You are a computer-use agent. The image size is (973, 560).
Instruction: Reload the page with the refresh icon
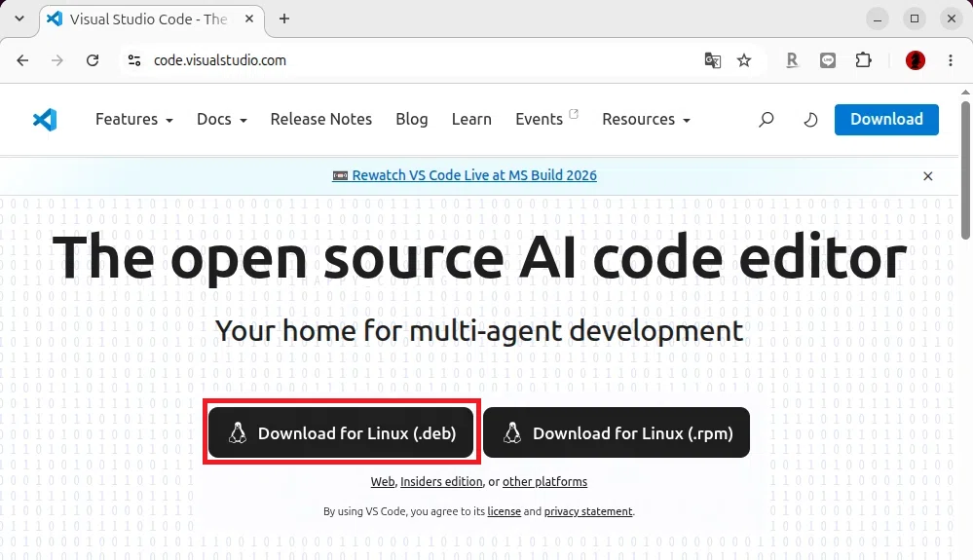click(93, 60)
